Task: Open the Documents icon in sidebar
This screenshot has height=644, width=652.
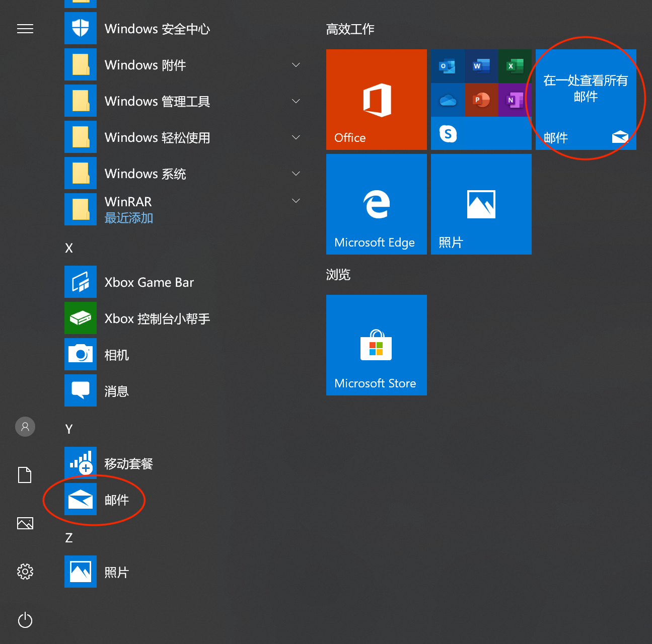Action: pyautogui.click(x=25, y=474)
